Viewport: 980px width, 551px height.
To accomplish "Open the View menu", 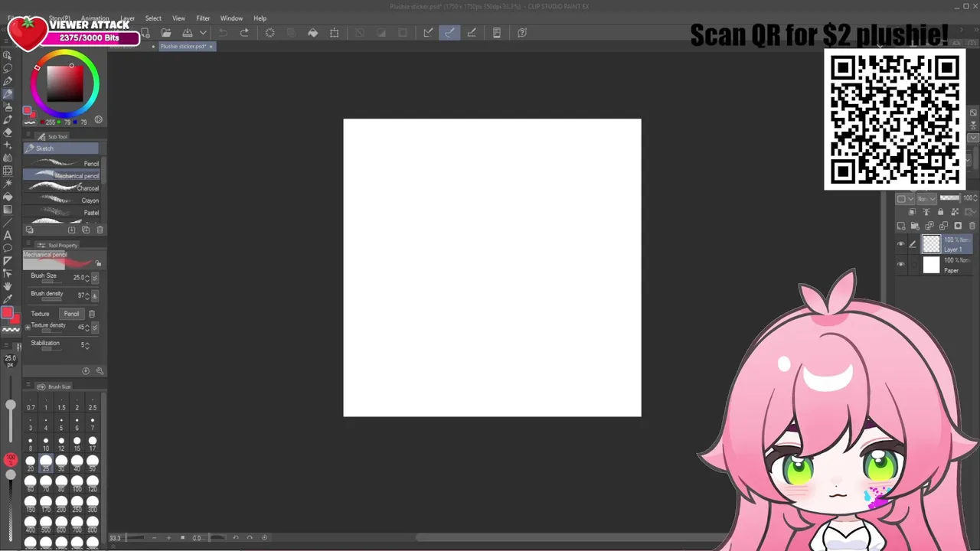I will coord(178,18).
